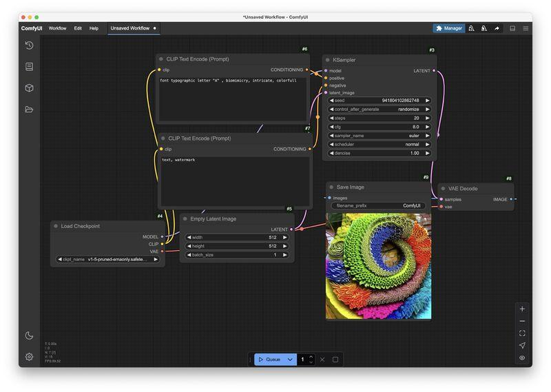Increase the batch count with the up chevron
This screenshot has width=551, height=392.
(311, 357)
